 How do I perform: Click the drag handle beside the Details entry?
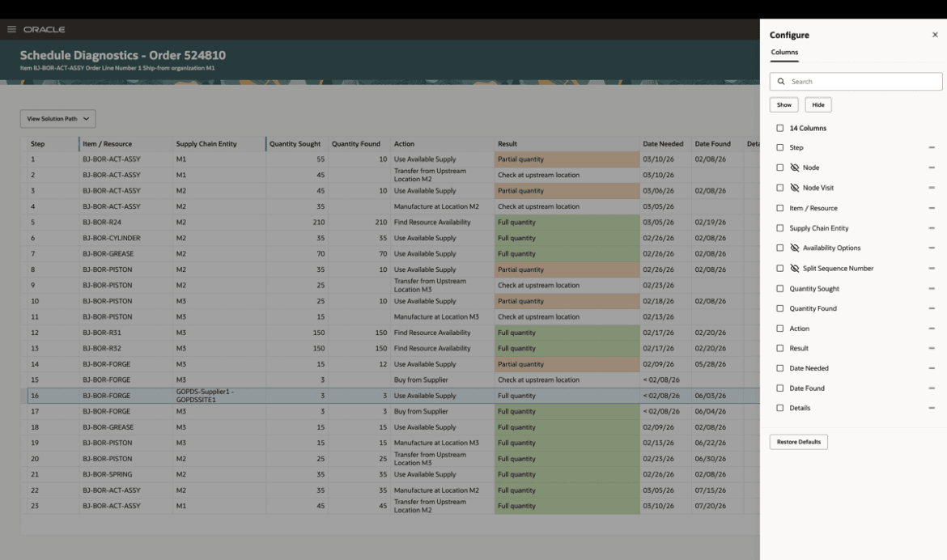tap(930, 407)
